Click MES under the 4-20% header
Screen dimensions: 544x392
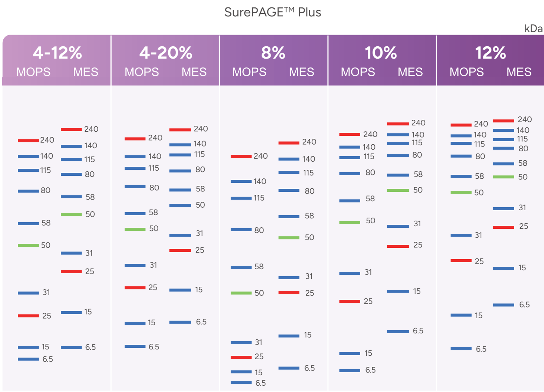194,72
